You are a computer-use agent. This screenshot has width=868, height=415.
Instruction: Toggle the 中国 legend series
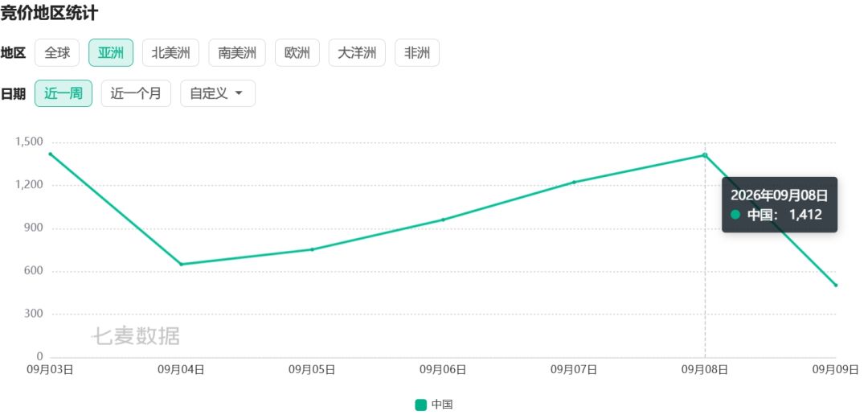[x=434, y=405]
